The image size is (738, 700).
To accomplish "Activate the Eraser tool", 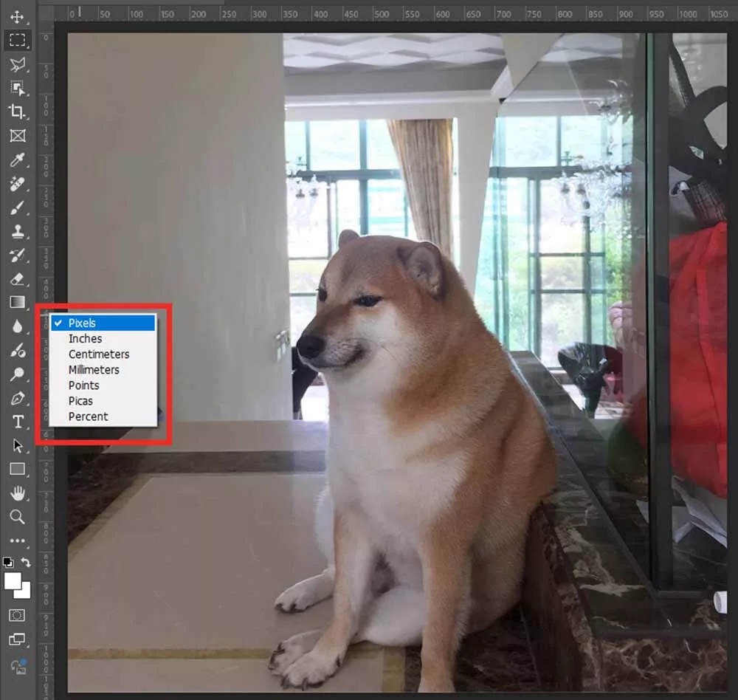I will tap(17, 279).
